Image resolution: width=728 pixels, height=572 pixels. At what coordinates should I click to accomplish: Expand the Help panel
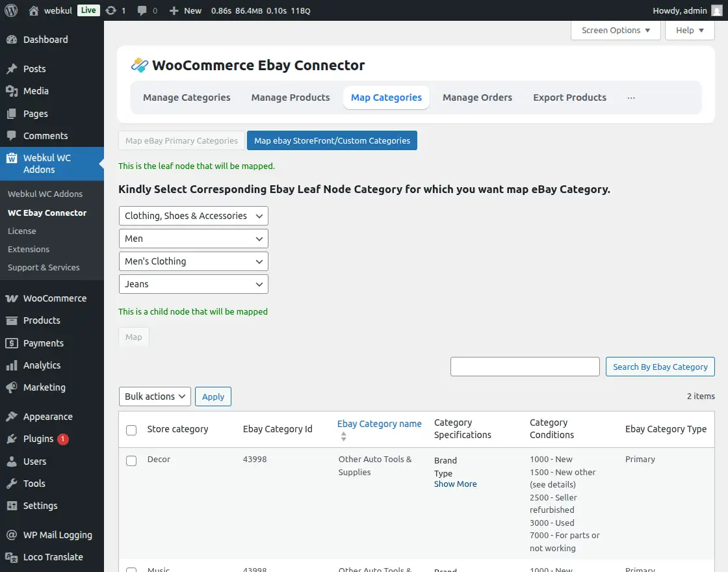(x=690, y=30)
